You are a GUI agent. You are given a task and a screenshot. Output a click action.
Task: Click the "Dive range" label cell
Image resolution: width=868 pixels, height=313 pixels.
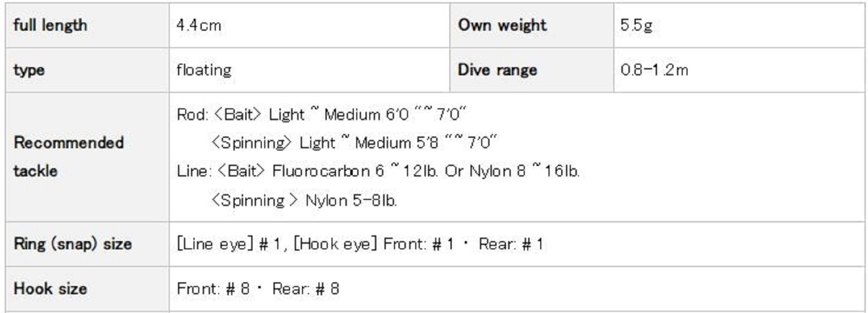tap(497, 70)
